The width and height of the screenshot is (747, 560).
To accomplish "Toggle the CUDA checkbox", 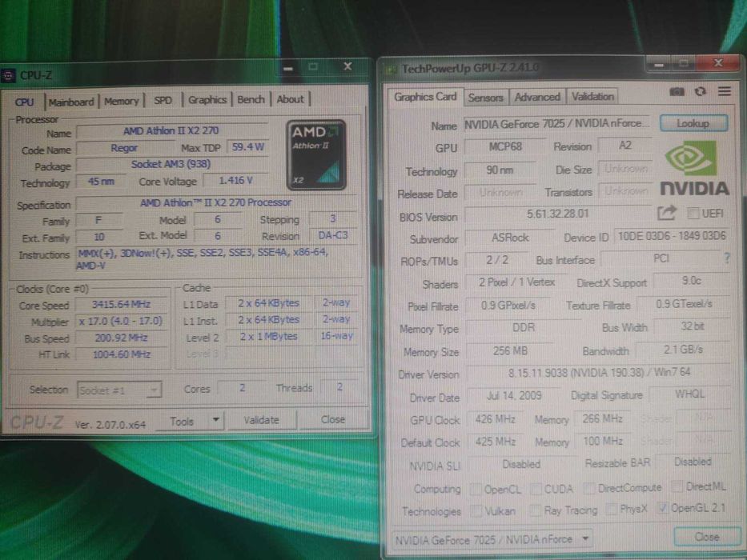I will coord(536,489).
